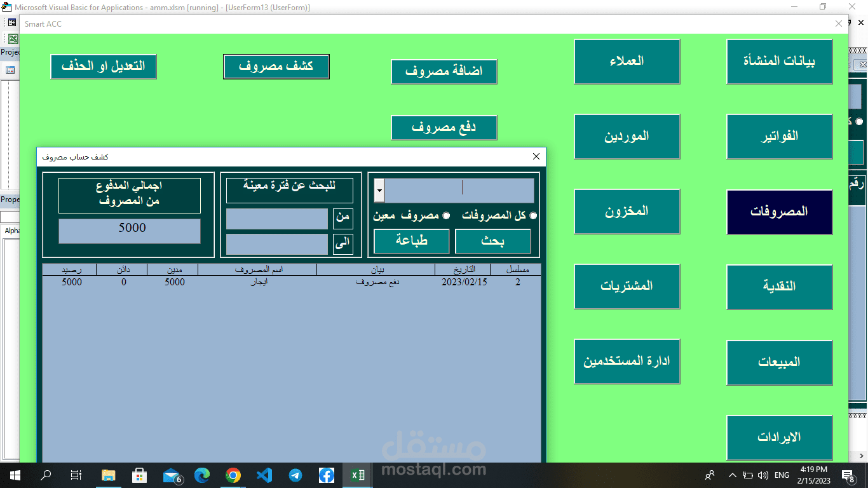Open الايرادات revenues section
This screenshot has width=868, height=488.
[x=780, y=438]
